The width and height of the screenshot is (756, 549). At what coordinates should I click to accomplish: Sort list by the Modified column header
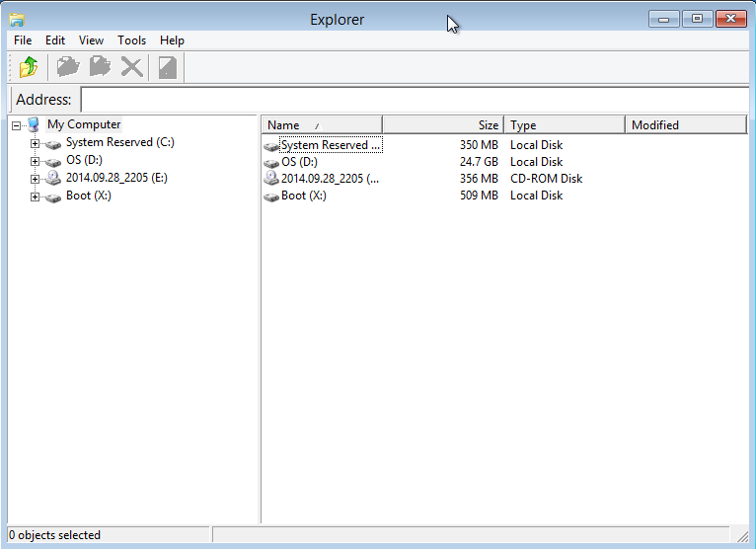685,125
